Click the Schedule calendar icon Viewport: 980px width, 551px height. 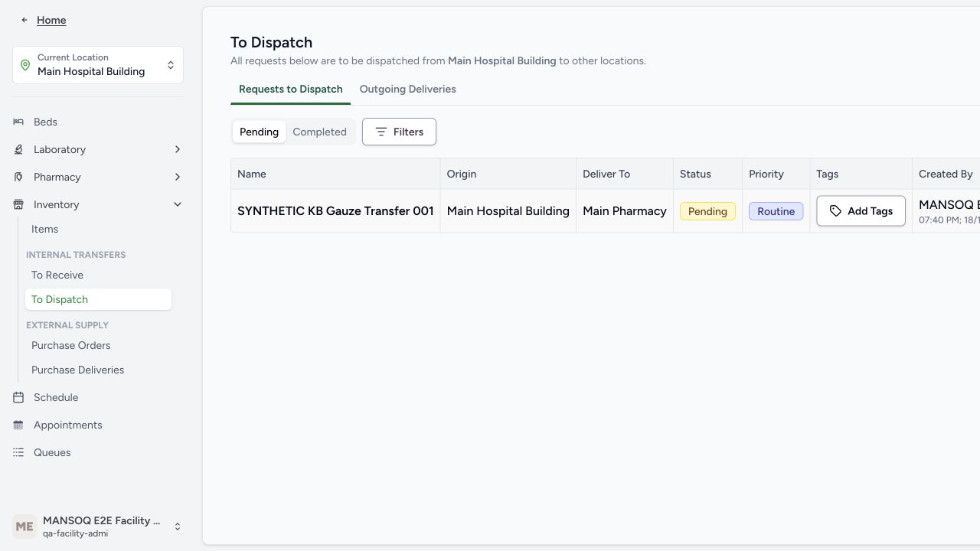[x=18, y=397]
